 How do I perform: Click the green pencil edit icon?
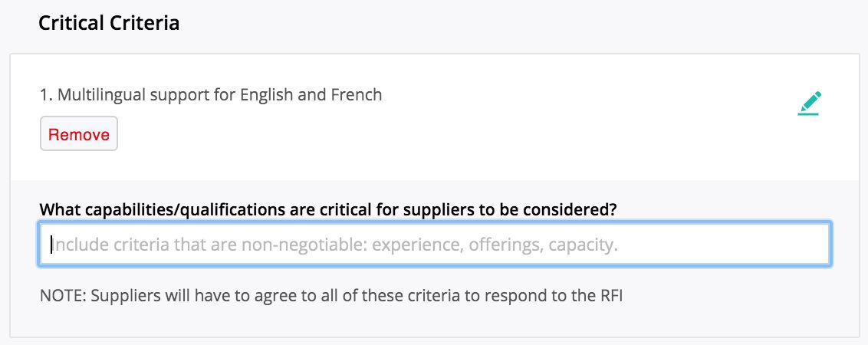click(809, 103)
